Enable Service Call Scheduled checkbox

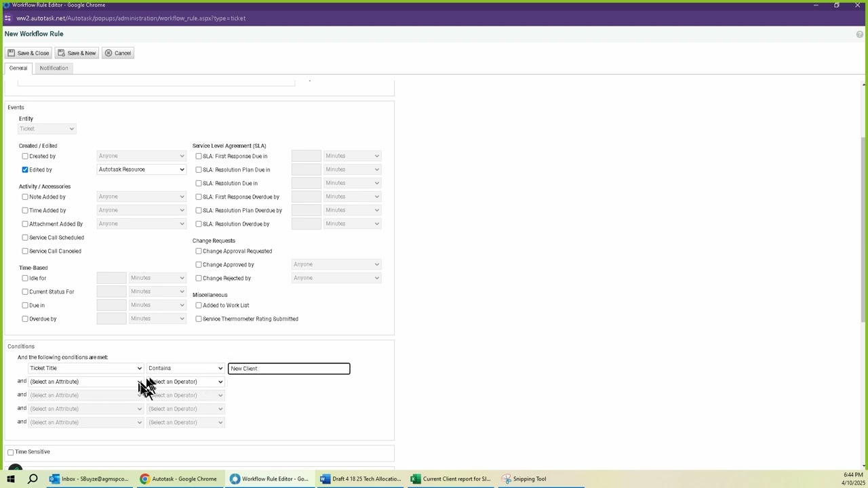pyautogui.click(x=25, y=237)
